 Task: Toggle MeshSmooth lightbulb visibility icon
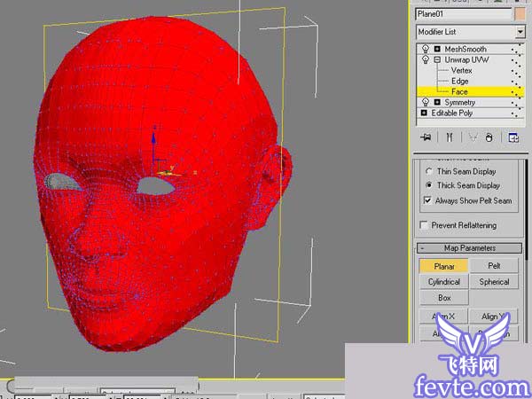coord(425,49)
